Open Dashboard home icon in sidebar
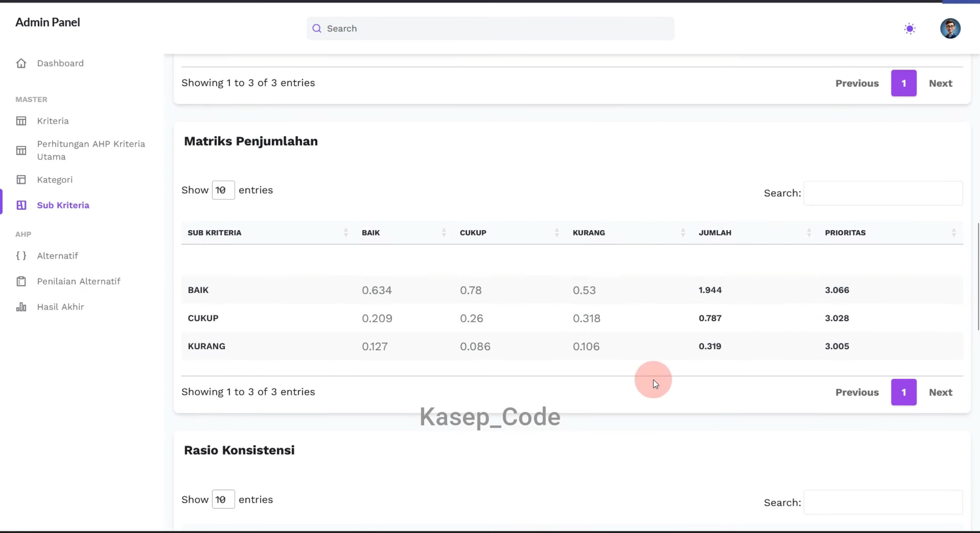This screenshot has height=533, width=980. pos(21,63)
